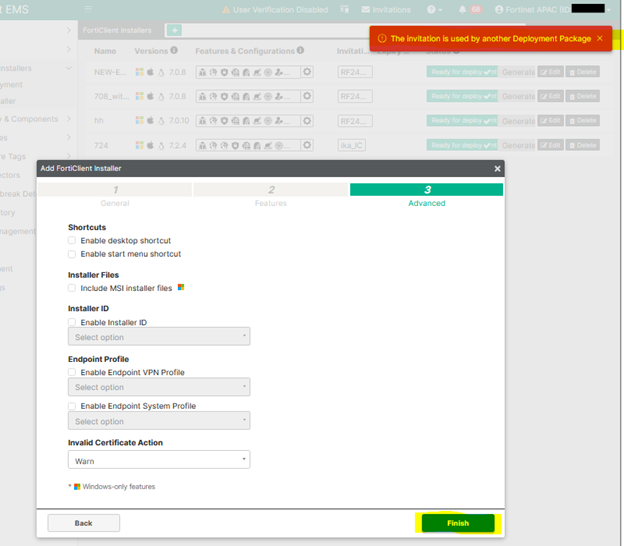This screenshot has height=546, width=624.
Task: Click features icon strip in hh row
Action: [x=248, y=121]
